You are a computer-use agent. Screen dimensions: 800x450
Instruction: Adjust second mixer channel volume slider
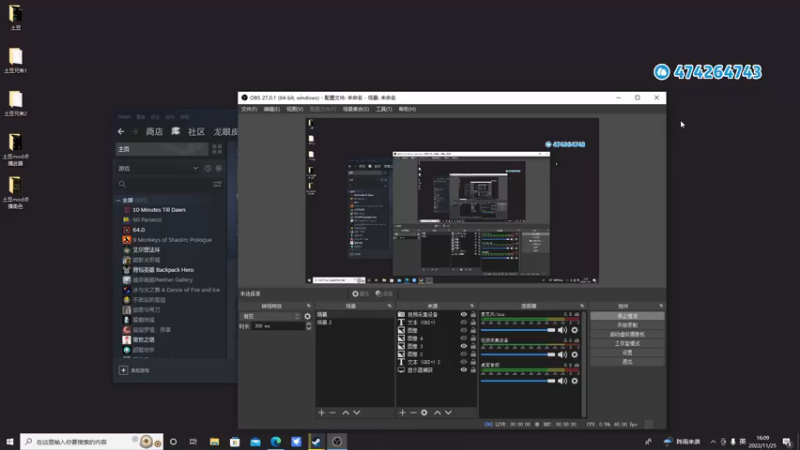[x=518, y=355]
